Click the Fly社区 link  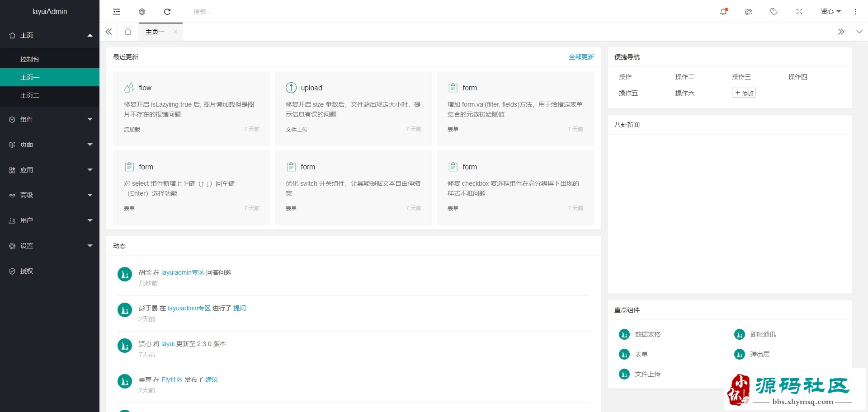172,379
